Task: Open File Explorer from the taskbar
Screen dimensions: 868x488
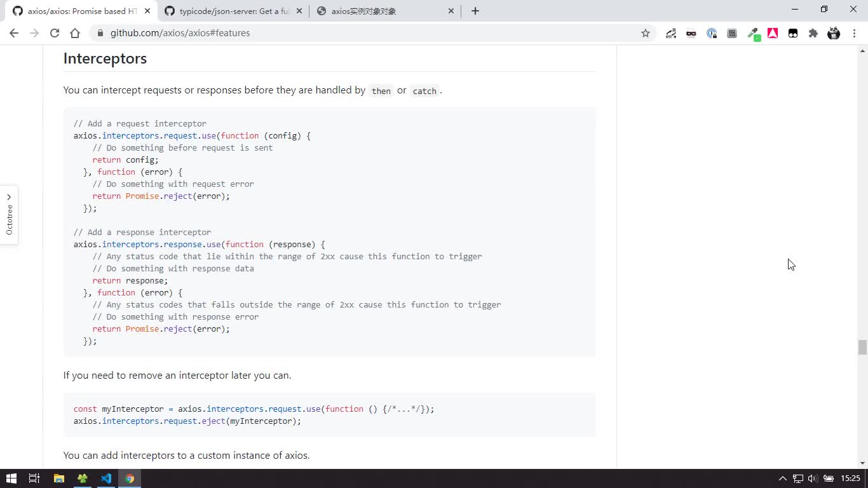Action: [x=58, y=478]
